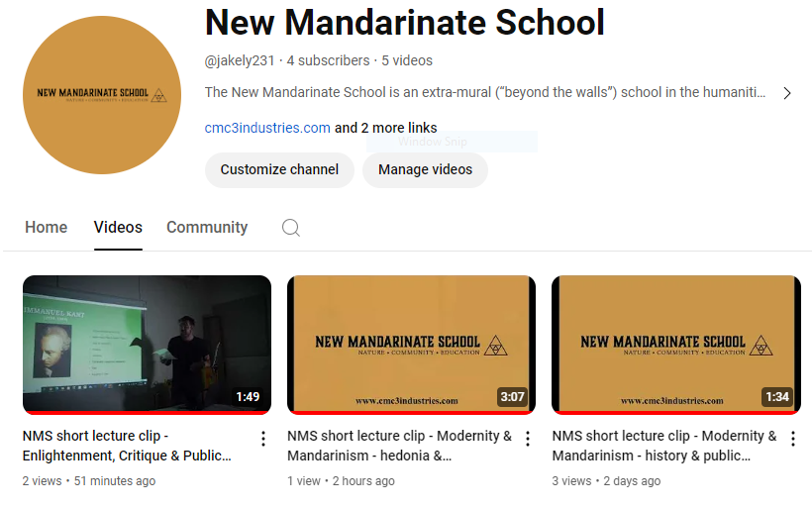Play the Immanuel Kant lecture thumbnail
The width and height of the screenshot is (812, 508).
(148, 345)
